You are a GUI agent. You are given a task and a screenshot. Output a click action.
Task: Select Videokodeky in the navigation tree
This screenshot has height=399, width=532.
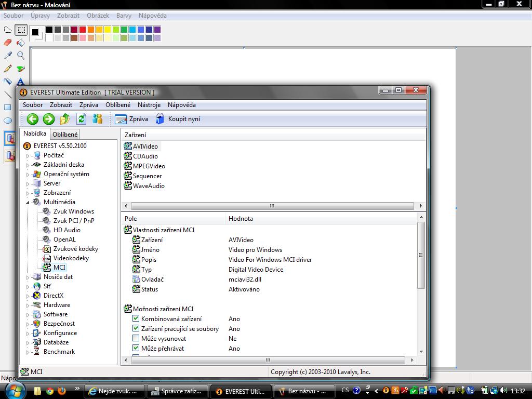[71, 258]
